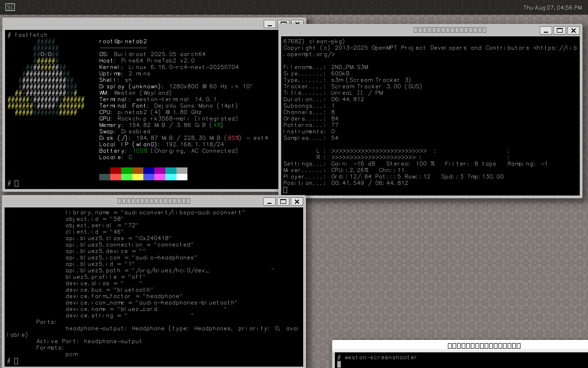Image resolution: width=588 pixels, height=368 pixels.
Task: Maximize the OpenMPT player terminal window
Action: click(x=560, y=30)
